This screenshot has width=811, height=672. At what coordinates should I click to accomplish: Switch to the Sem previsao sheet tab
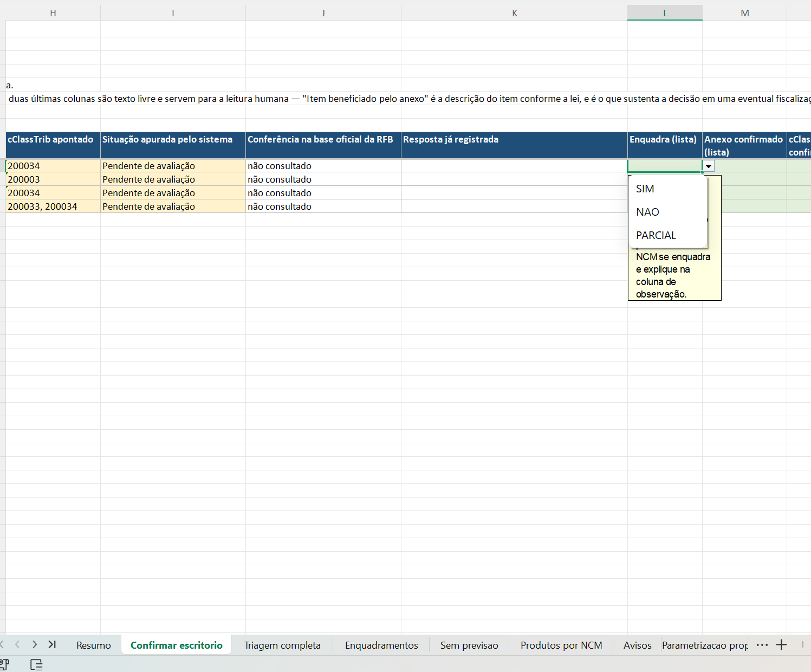tap(469, 645)
